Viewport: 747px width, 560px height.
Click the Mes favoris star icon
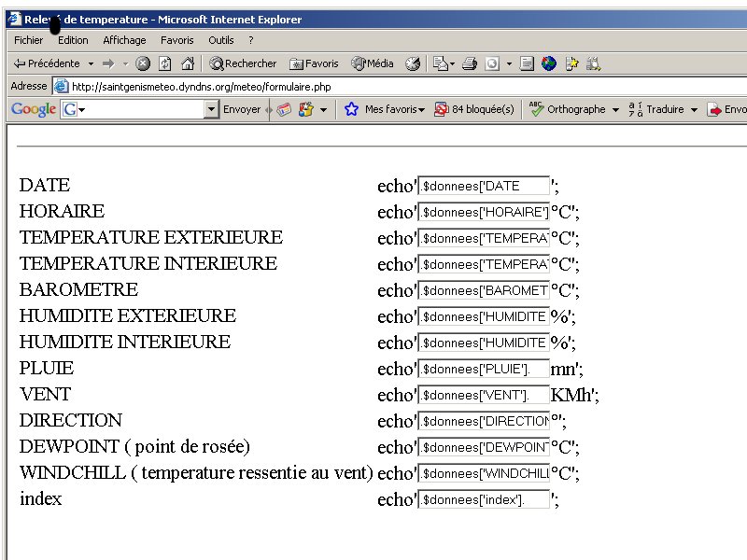[351, 109]
